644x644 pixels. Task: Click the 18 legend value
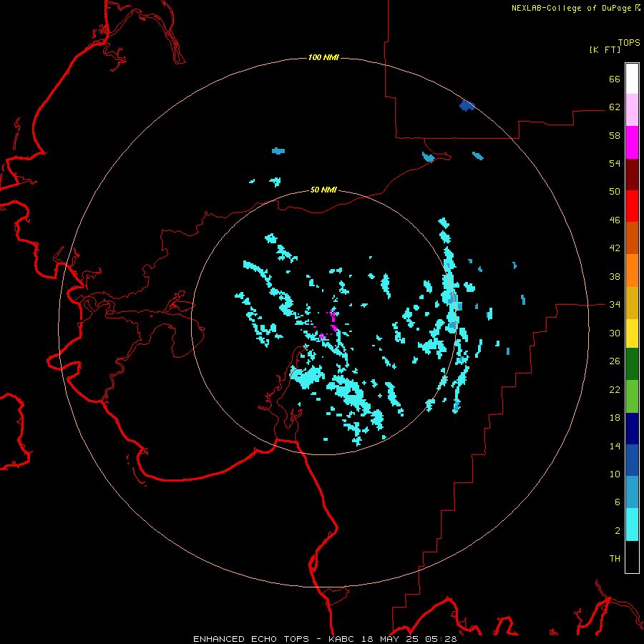click(x=615, y=418)
